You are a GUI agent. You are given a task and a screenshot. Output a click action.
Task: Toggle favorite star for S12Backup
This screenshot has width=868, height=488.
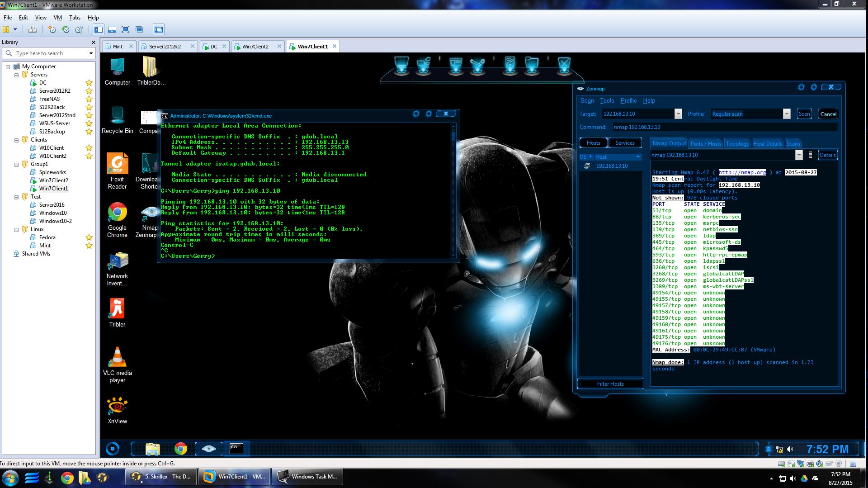(89, 132)
